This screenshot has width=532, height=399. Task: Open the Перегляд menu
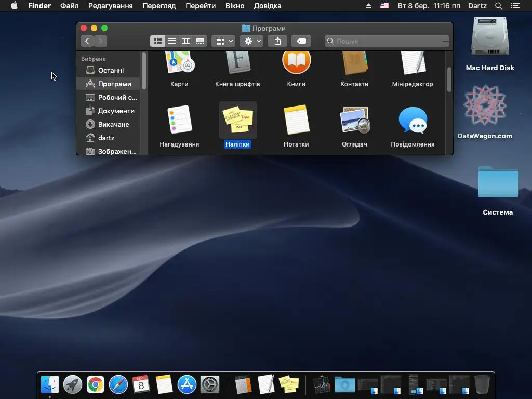[159, 6]
